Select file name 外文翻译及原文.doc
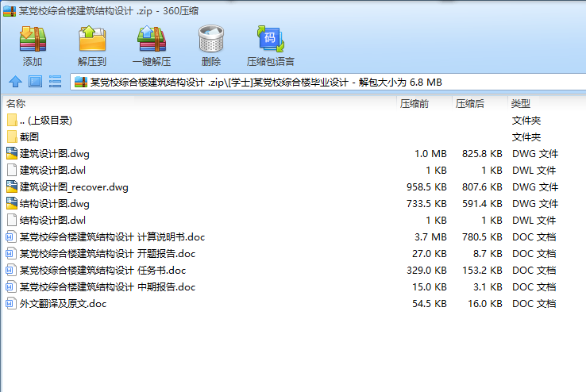 (64, 303)
